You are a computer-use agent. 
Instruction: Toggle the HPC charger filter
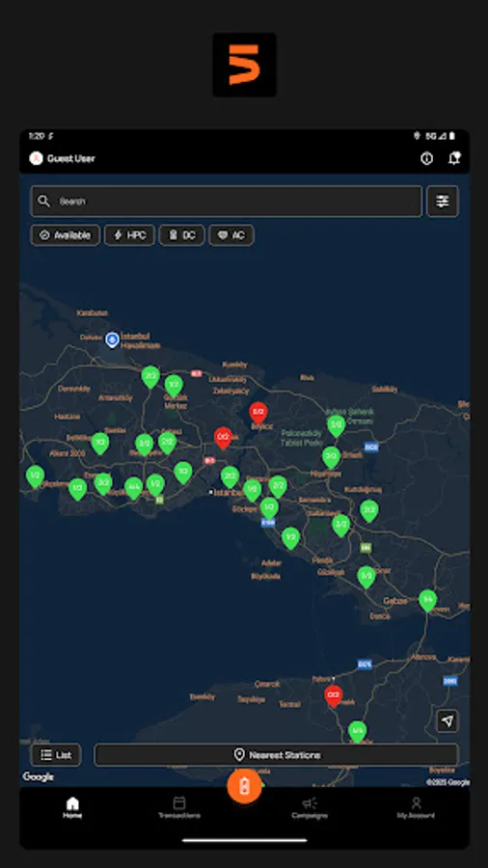(129, 235)
